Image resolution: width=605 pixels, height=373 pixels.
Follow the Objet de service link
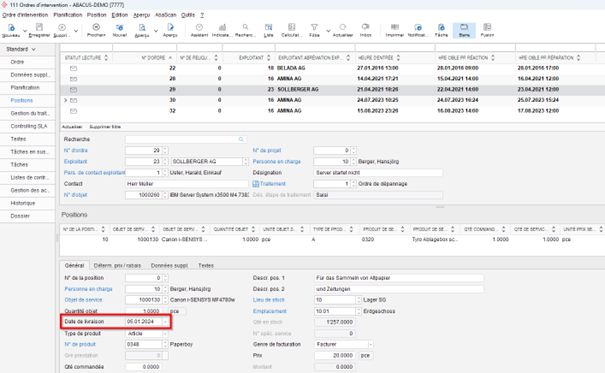[83, 300]
